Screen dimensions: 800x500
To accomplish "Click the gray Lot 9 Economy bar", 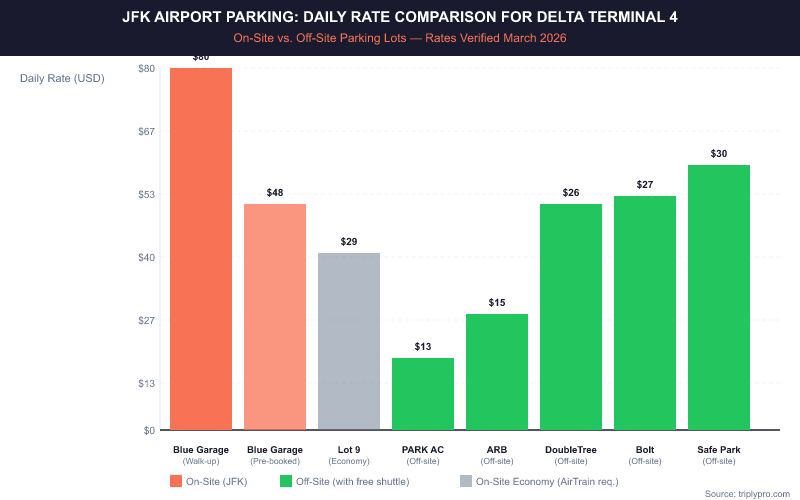I will pyautogui.click(x=349, y=341).
